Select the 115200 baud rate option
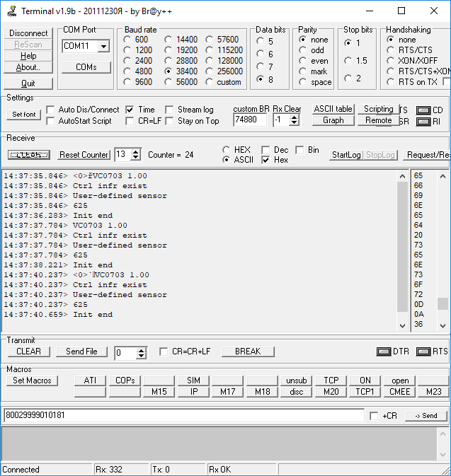451x476 pixels. click(x=210, y=50)
